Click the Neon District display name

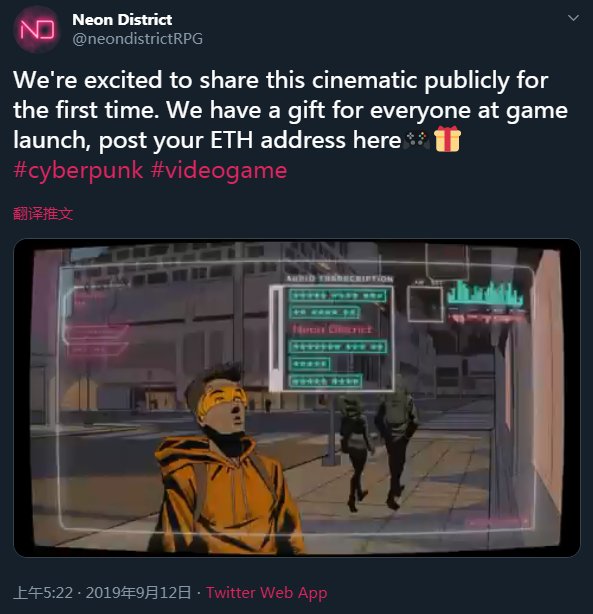click(x=122, y=20)
